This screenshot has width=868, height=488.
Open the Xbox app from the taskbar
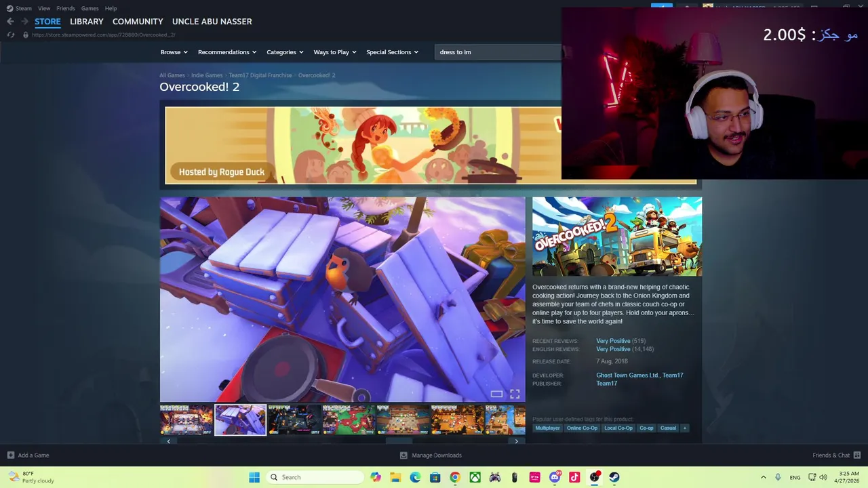pos(475,477)
